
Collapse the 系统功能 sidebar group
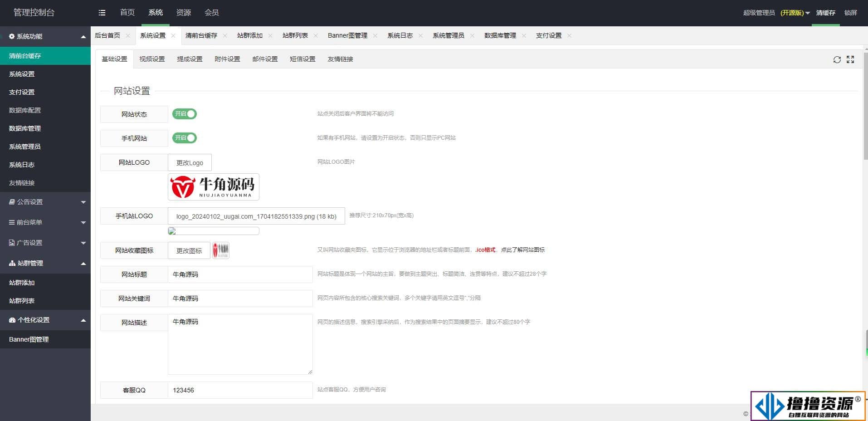click(x=45, y=36)
